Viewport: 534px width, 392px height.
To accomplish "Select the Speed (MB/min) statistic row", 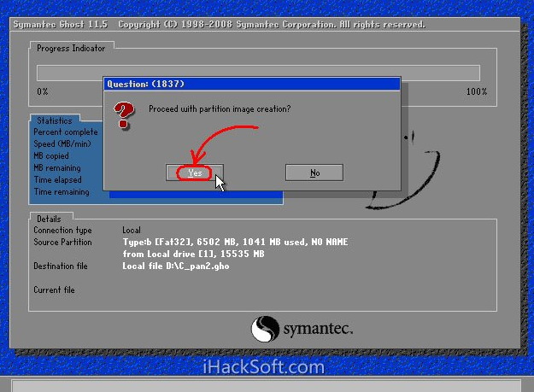I will point(63,144).
